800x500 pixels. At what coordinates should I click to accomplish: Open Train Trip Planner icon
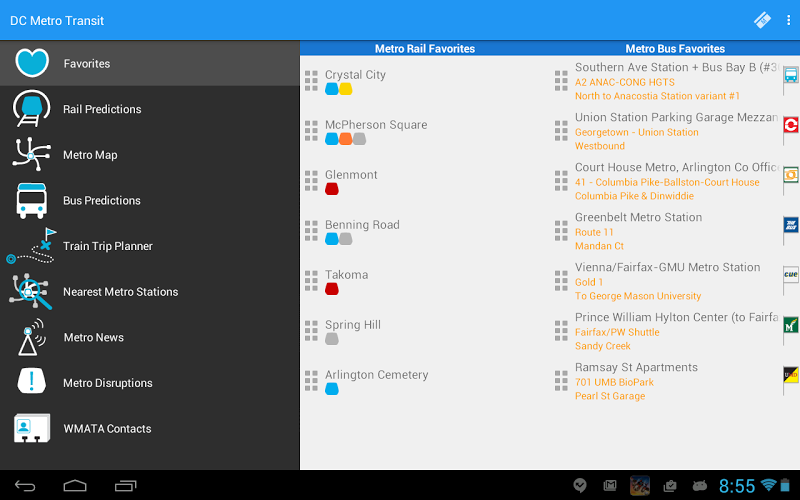(x=31, y=246)
